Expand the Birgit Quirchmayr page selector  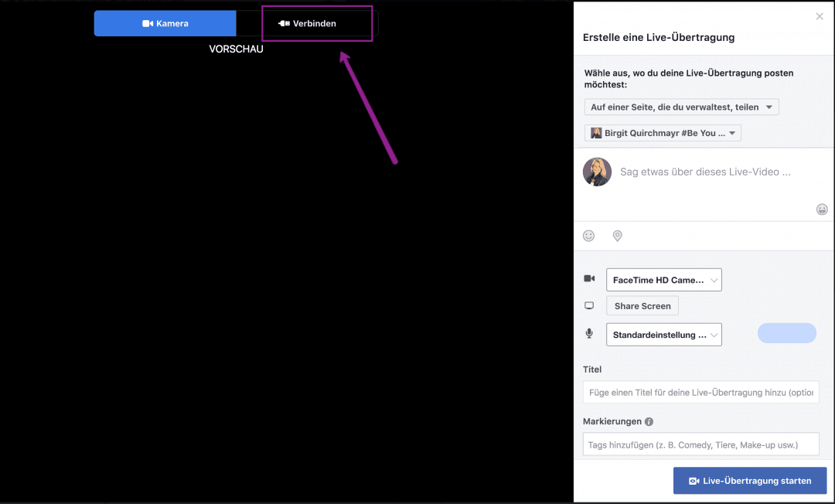tap(662, 132)
